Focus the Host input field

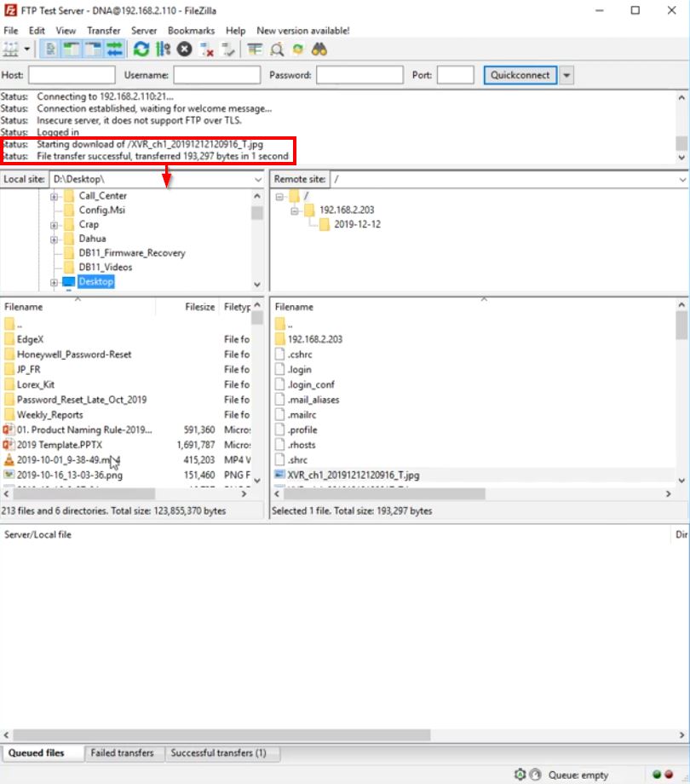pos(72,75)
